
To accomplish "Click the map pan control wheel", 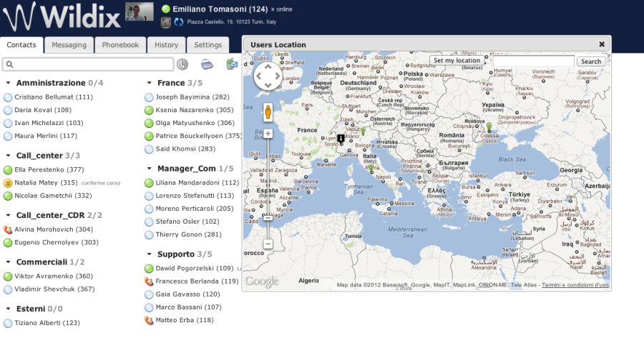I will pos(268,76).
